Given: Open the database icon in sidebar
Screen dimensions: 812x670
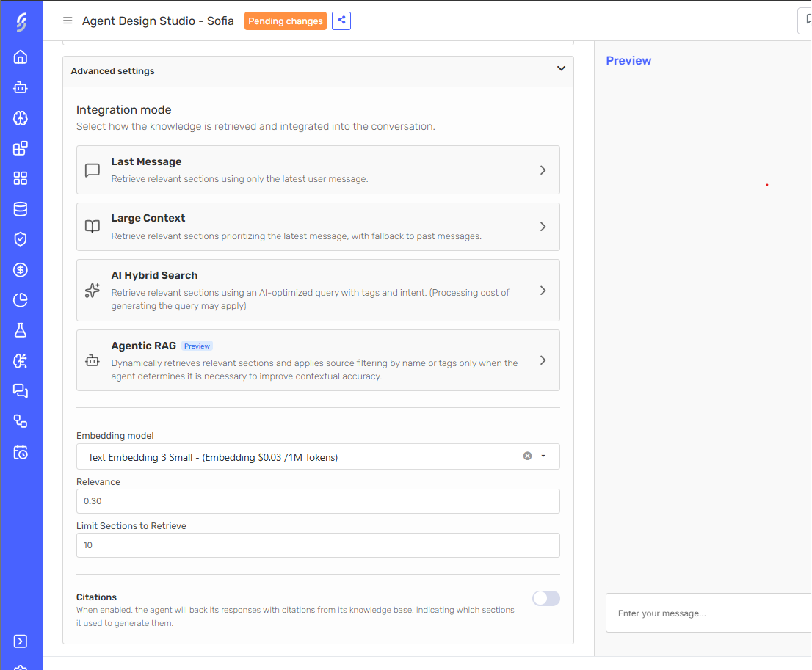Looking at the screenshot, I should point(21,209).
